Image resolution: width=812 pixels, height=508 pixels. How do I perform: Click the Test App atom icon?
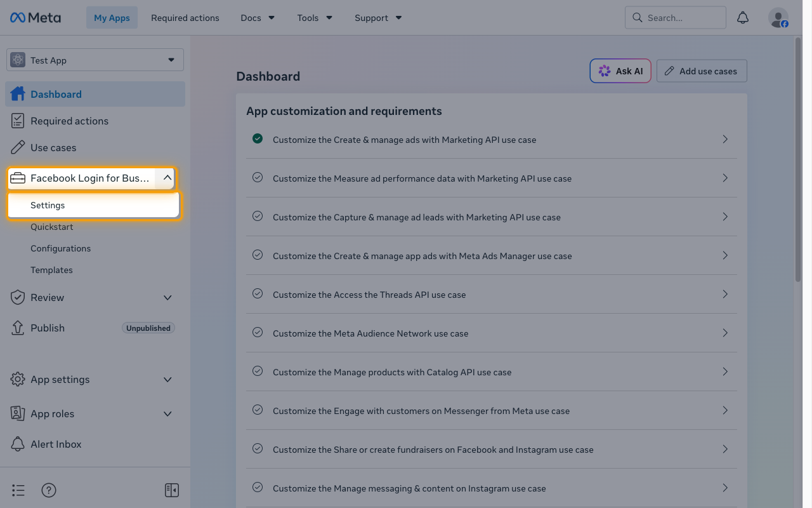click(18, 60)
